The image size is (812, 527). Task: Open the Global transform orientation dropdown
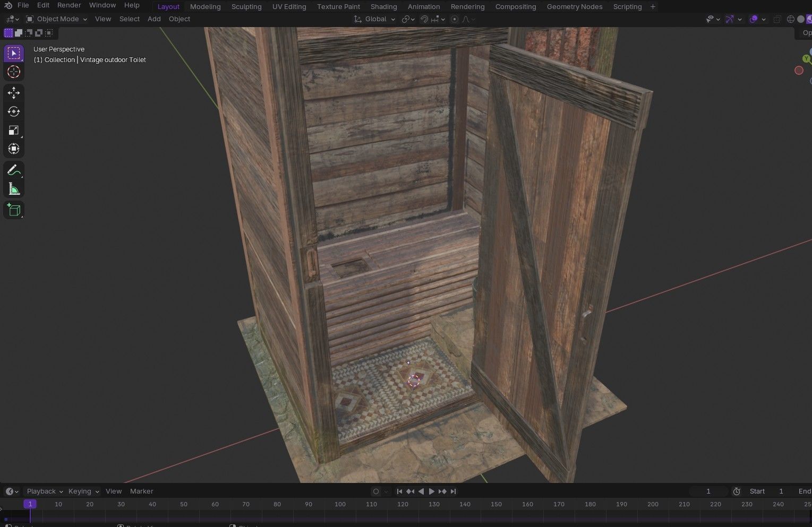click(374, 19)
